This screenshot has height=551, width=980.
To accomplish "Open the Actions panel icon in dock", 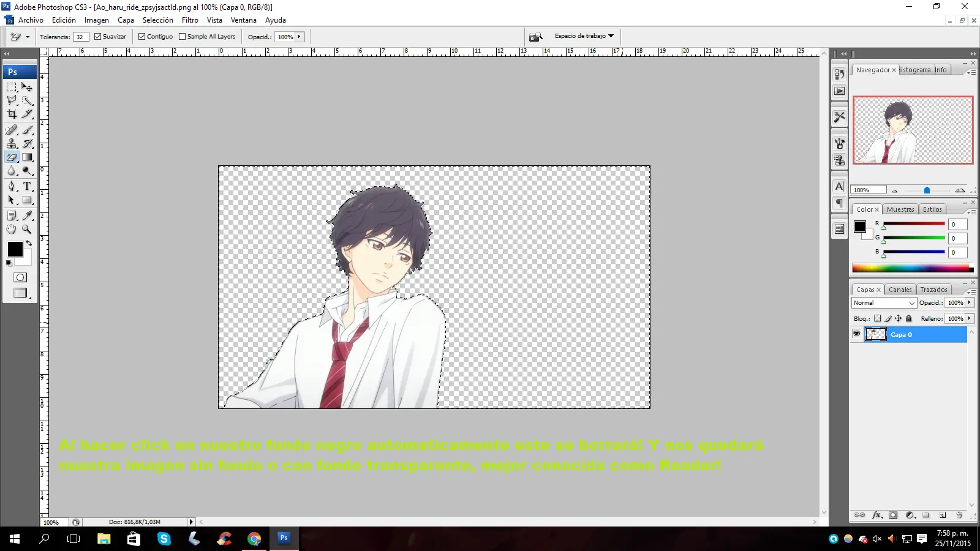I will (839, 91).
